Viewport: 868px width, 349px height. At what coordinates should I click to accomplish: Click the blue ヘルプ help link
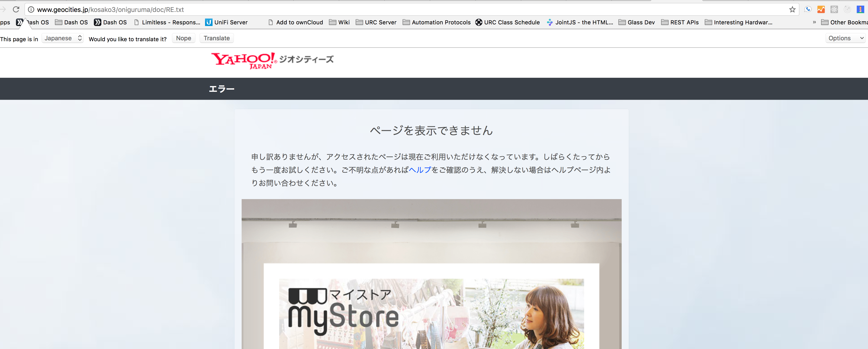click(419, 170)
